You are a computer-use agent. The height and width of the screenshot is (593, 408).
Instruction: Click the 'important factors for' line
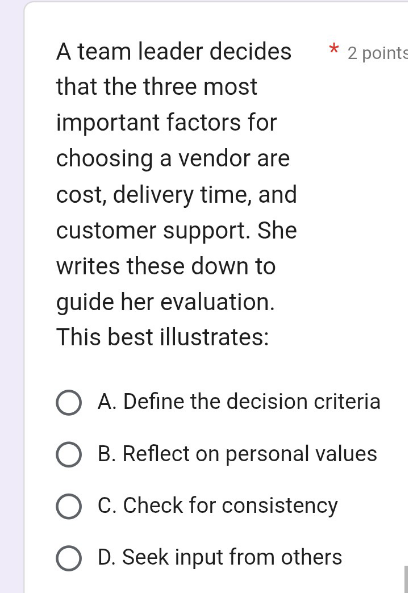(x=167, y=123)
